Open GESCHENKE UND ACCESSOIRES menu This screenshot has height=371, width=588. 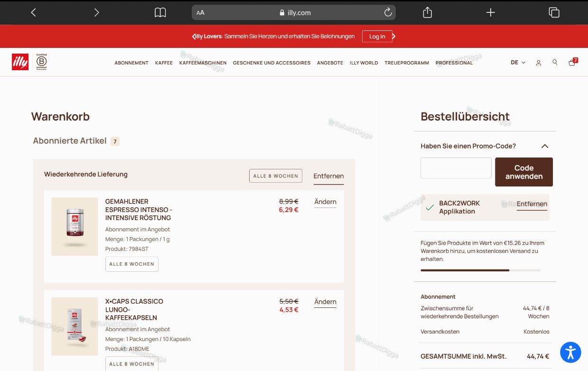coord(271,63)
